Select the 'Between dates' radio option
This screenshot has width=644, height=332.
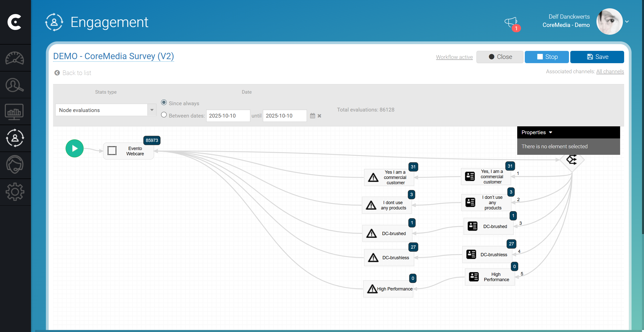click(164, 115)
